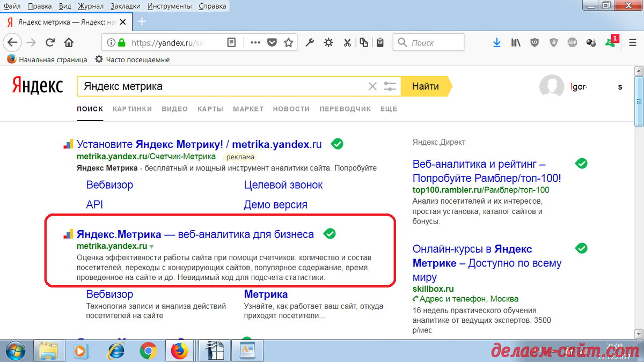
Task: Open the Файл menu
Action: point(12,6)
